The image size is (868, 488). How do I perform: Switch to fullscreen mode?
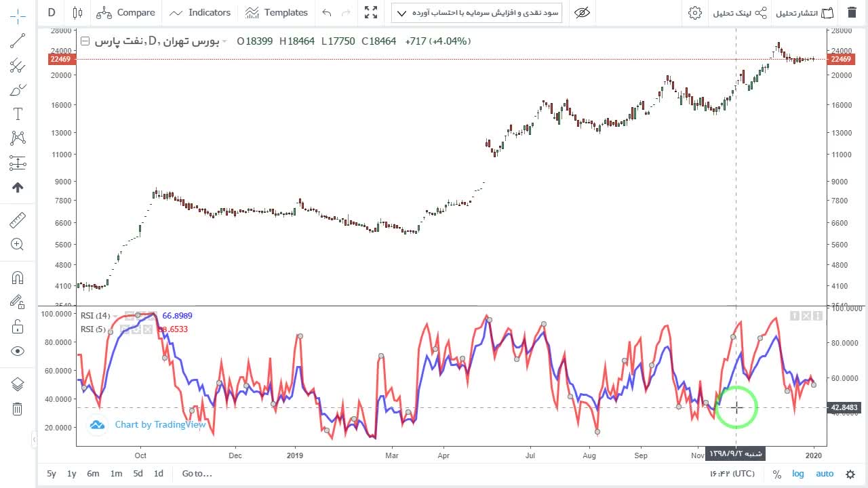pyautogui.click(x=371, y=12)
